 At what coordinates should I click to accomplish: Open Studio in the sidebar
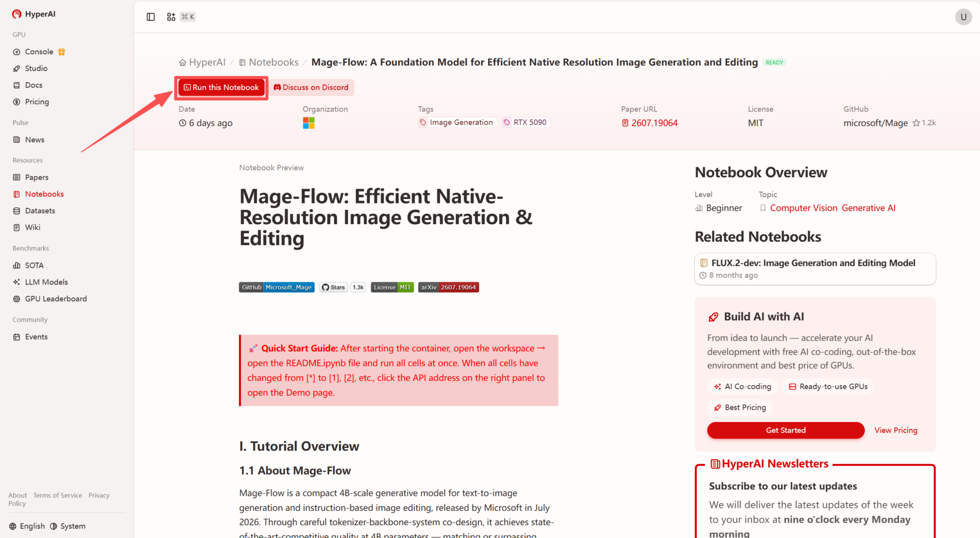(x=36, y=68)
